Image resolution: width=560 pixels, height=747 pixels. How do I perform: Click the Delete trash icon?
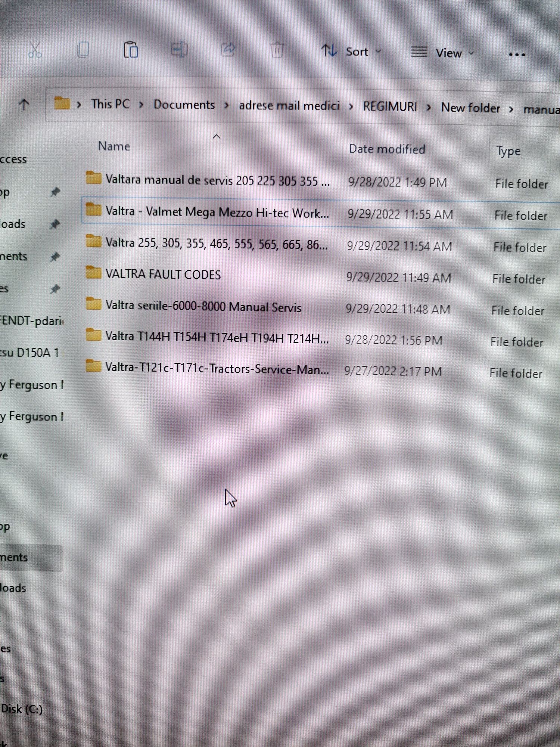277,50
